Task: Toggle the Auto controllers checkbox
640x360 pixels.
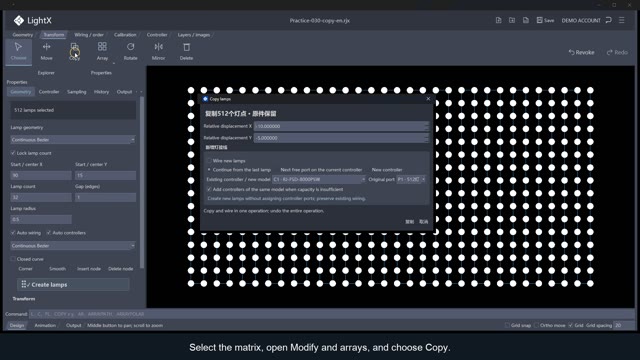Action: click(x=49, y=233)
